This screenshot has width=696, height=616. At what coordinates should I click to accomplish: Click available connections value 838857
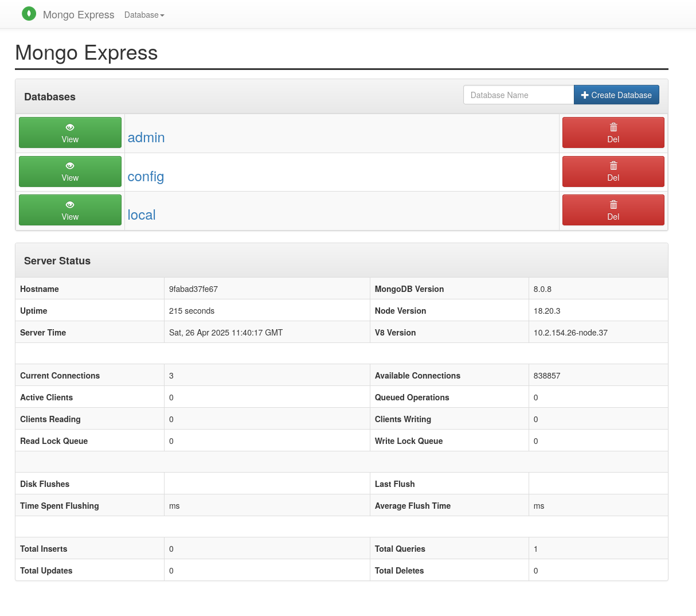[x=547, y=376]
